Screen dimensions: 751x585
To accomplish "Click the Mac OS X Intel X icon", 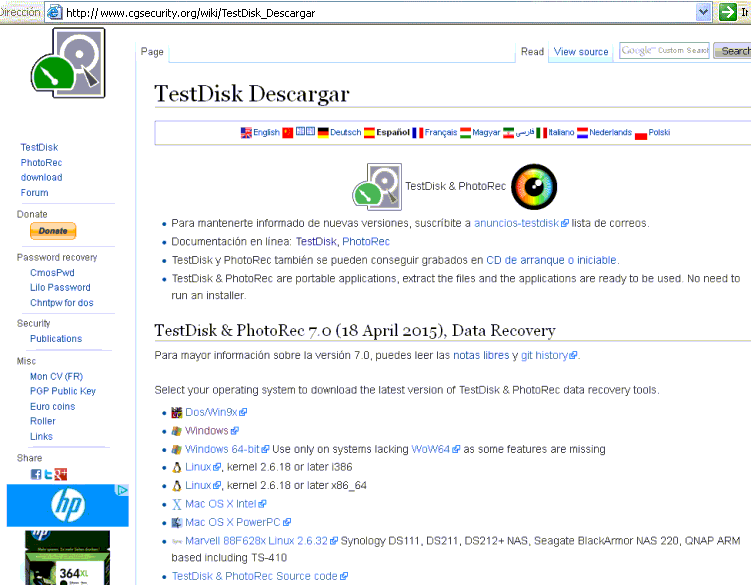I will click(x=177, y=505).
